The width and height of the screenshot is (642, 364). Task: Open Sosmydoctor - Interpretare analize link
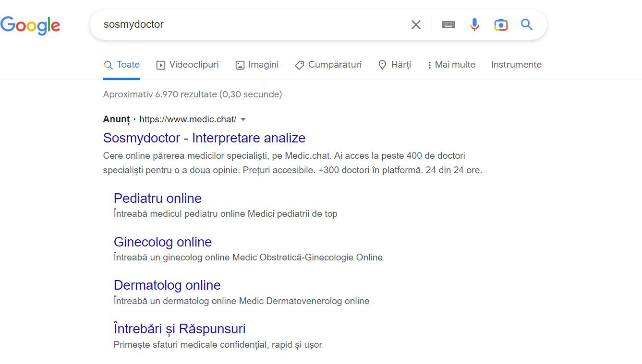pos(204,138)
